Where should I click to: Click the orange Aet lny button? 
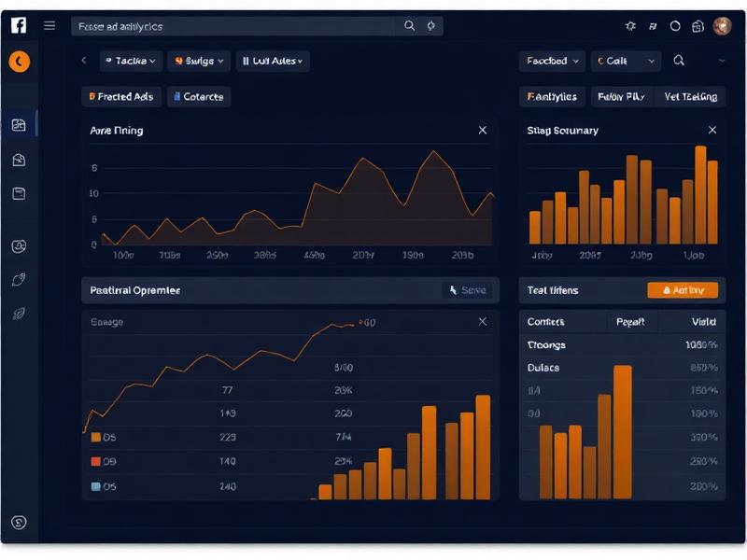[x=683, y=290]
